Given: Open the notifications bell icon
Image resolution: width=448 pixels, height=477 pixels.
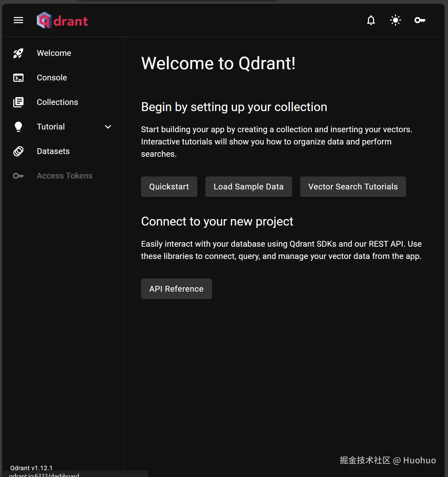Looking at the screenshot, I should point(371,20).
